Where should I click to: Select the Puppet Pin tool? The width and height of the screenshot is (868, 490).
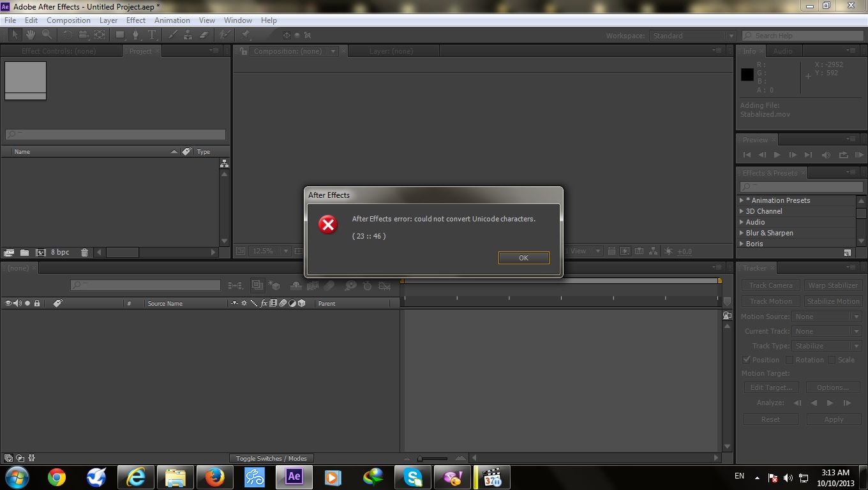(245, 35)
